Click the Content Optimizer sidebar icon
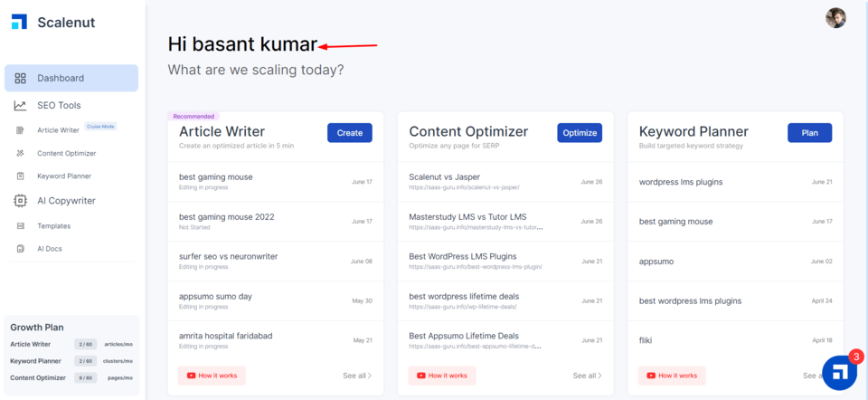Viewport: 868px width, 400px height. (x=20, y=154)
